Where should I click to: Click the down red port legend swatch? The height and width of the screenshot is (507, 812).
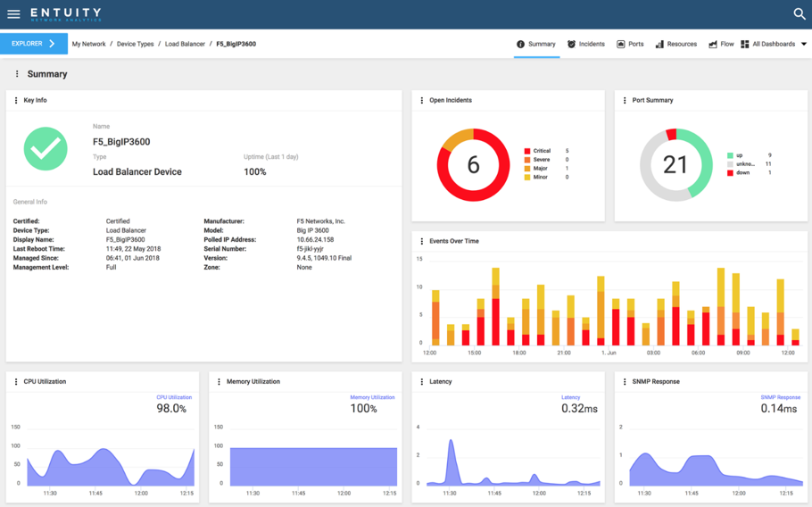[730, 173]
